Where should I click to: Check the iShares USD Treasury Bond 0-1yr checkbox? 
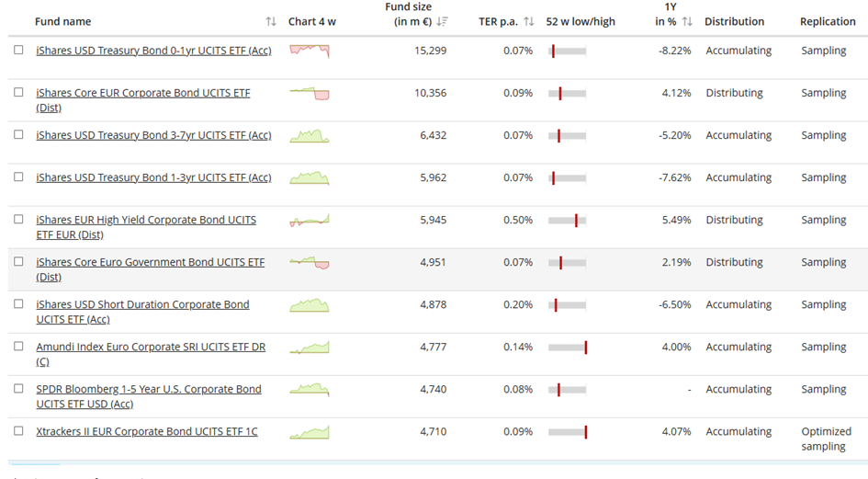coord(18,51)
